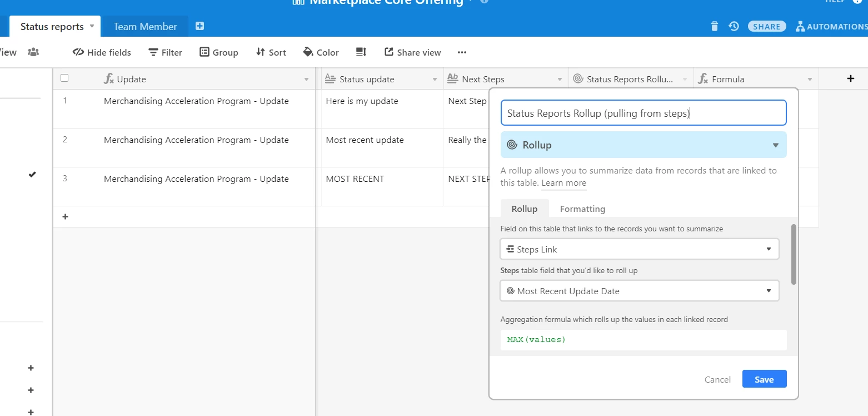Open AUTOMATIONS panel

[x=831, y=26]
